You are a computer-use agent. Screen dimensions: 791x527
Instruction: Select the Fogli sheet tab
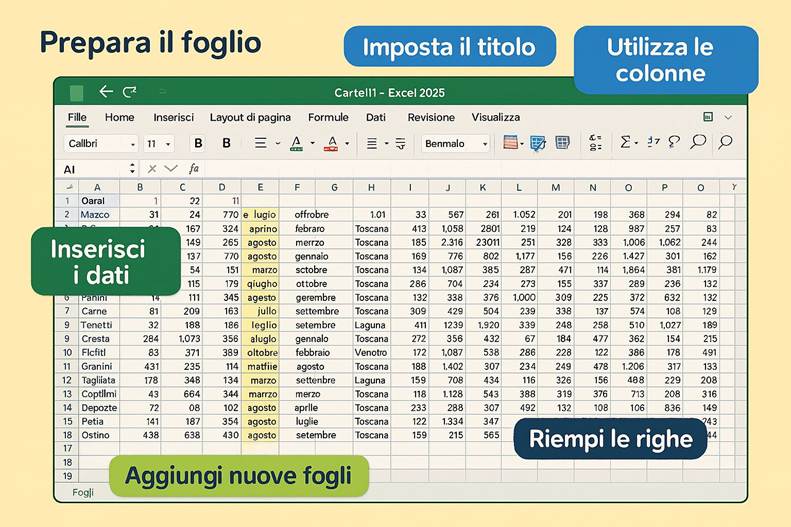(x=83, y=492)
